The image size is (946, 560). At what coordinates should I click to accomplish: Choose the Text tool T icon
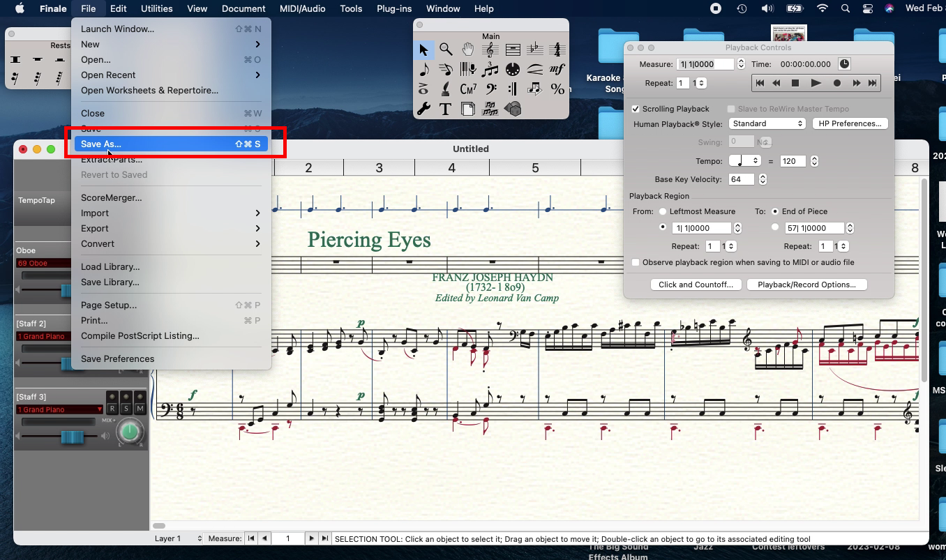pyautogui.click(x=446, y=109)
